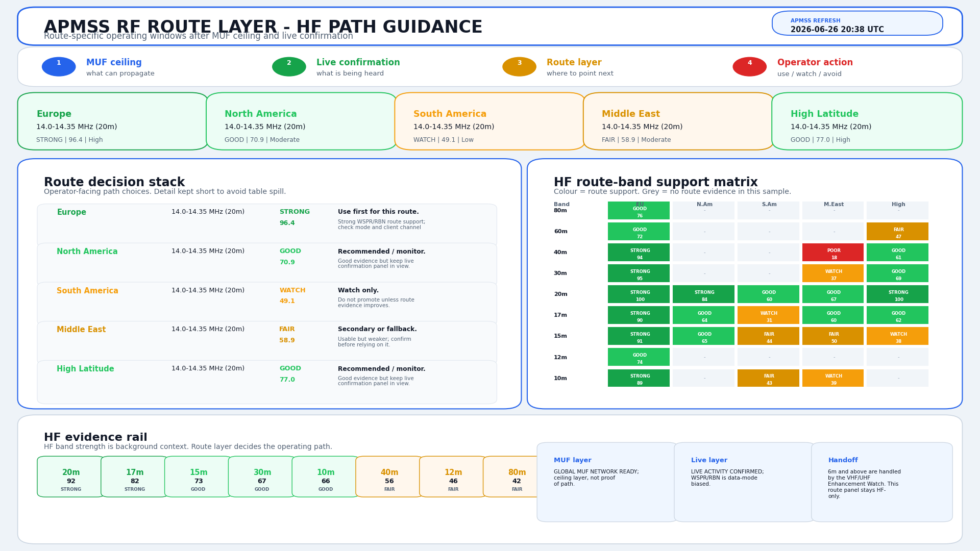Image resolution: width=980 pixels, height=551 pixels.
Task: Click the amber Route layer step 3 circle
Action: point(519,67)
